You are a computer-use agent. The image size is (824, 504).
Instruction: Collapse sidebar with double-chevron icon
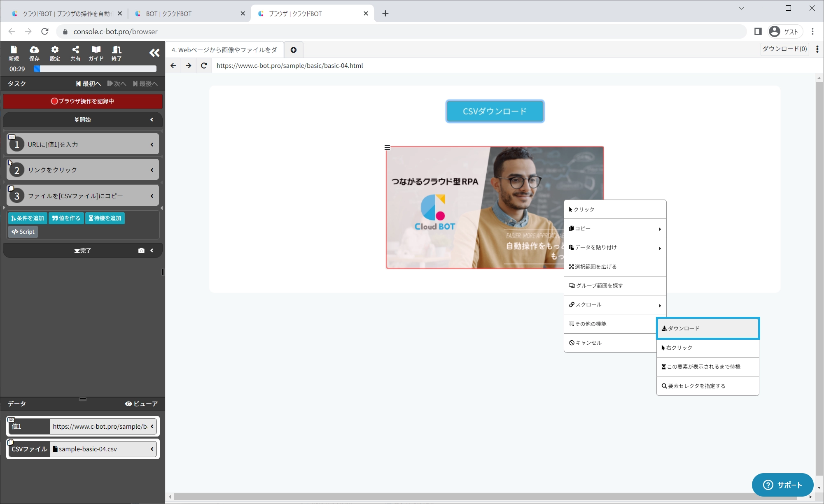(x=154, y=53)
